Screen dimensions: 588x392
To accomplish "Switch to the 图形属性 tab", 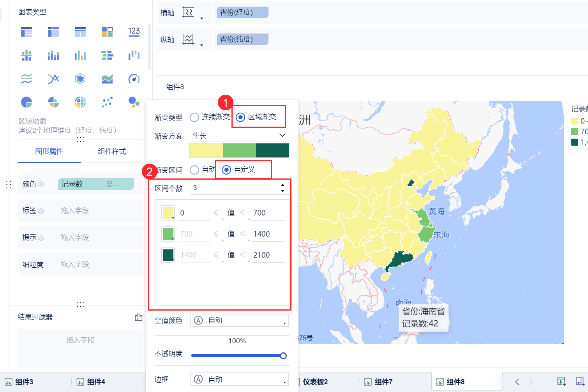I will click(49, 152).
